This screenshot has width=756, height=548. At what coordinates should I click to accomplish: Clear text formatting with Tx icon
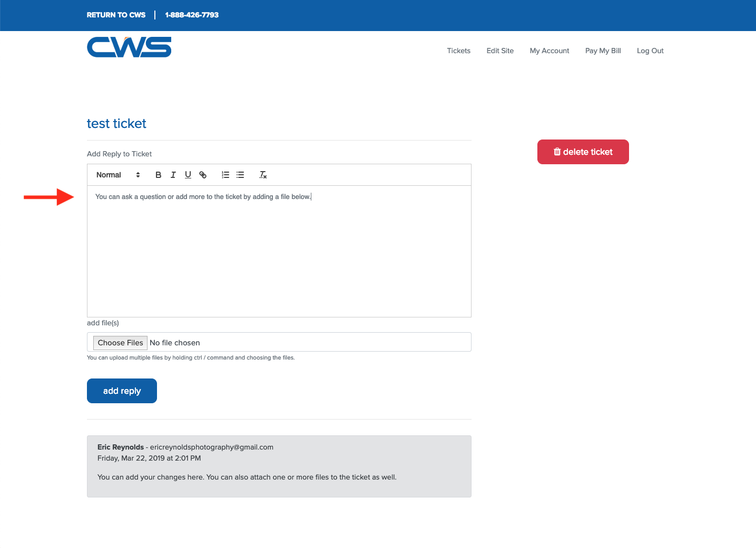coord(263,175)
